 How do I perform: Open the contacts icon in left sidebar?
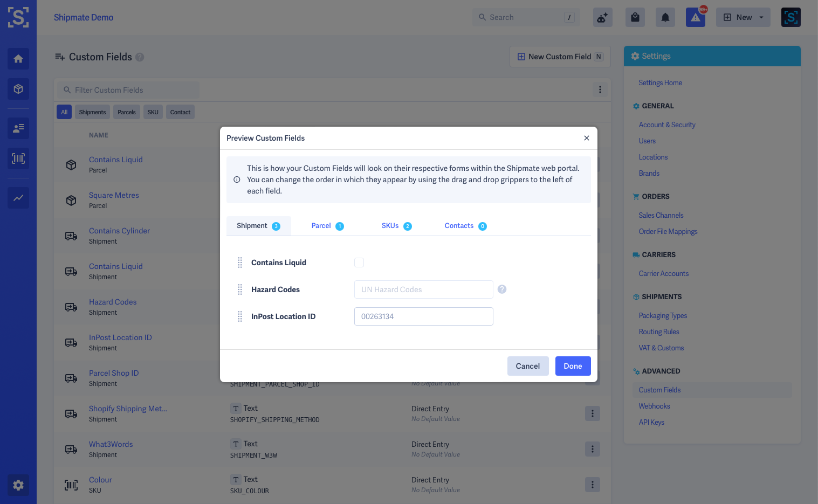[18, 128]
